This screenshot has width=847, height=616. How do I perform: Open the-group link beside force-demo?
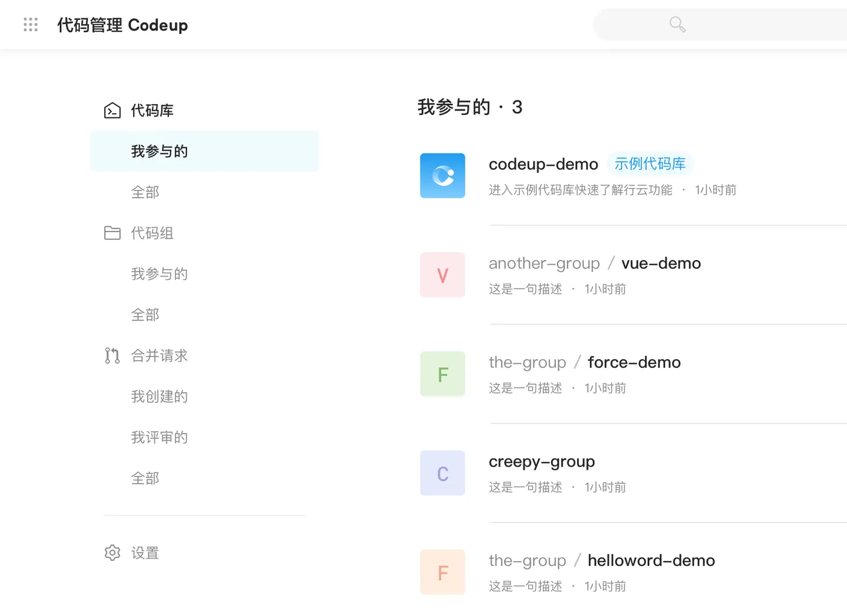tap(528, 363)
